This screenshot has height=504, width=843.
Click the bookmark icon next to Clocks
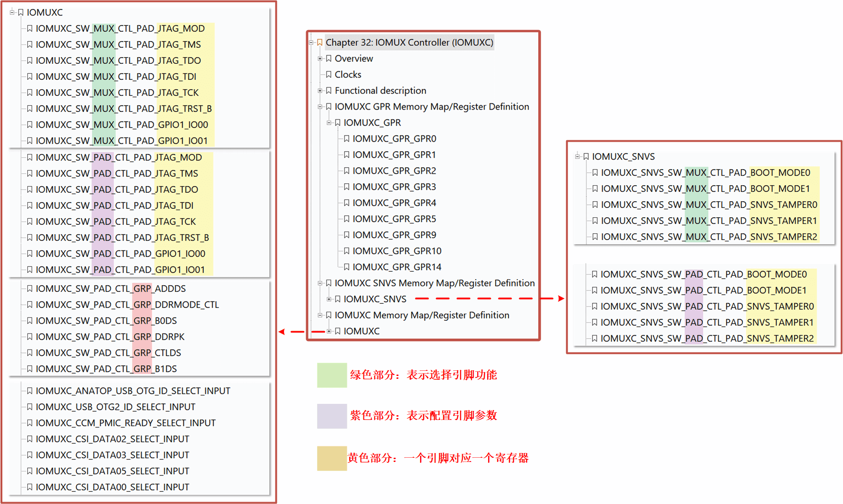(x=329, y=75)
